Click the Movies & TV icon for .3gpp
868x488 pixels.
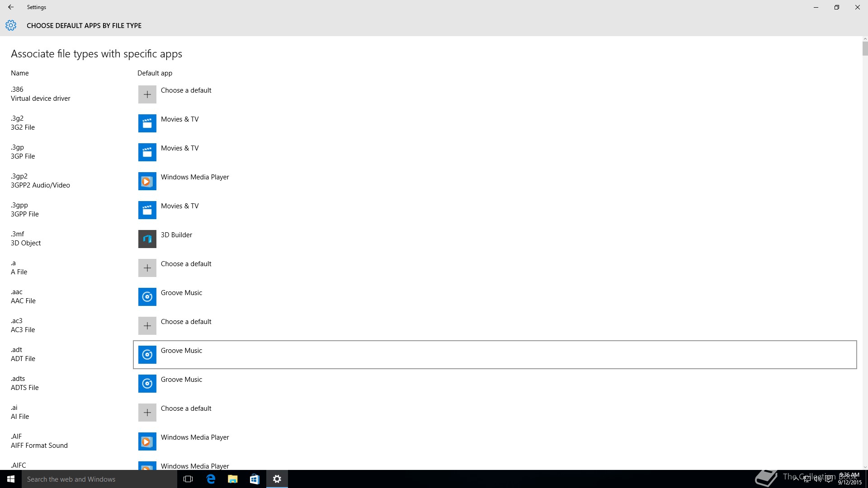(x=147, y=210)
